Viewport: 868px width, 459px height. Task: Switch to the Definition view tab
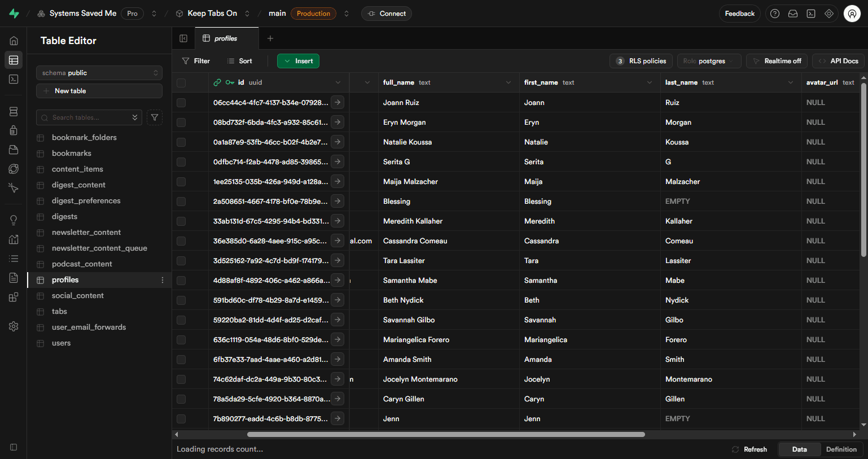pos(841,449)
